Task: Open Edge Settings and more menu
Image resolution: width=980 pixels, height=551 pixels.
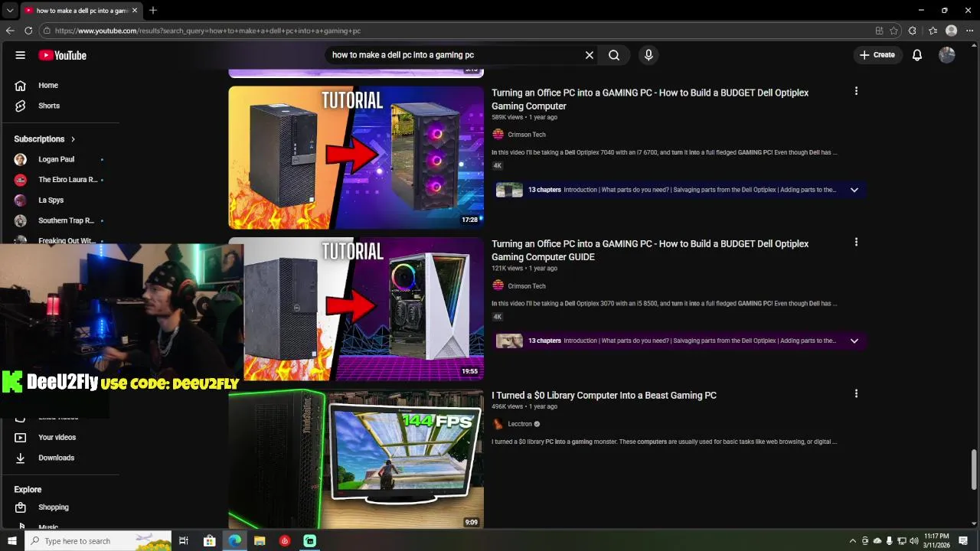Action: pyautogui.click(x=970, y=31)
